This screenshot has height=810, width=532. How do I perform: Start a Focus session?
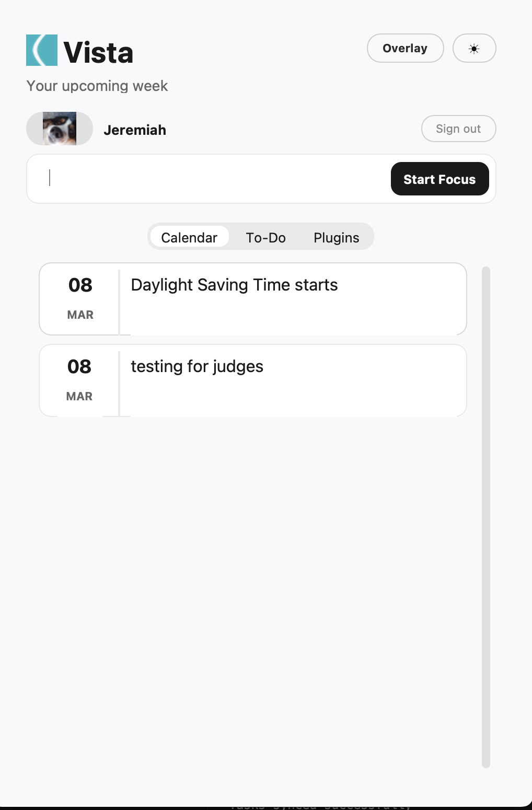(x=440, y=179)
